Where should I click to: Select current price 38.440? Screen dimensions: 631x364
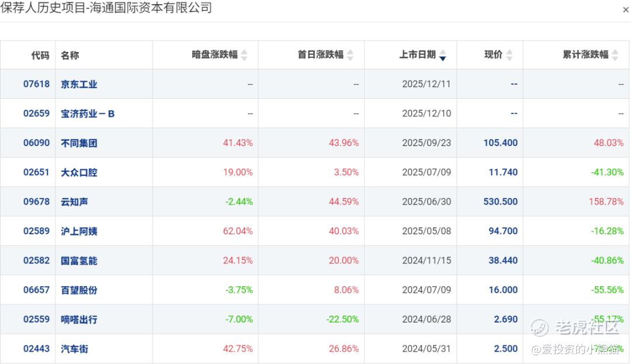tap(503, 260)
